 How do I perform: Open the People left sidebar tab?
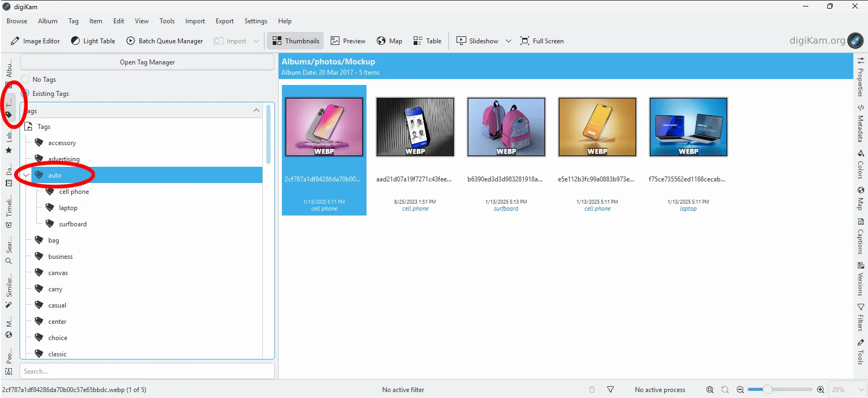tap(9, 362)
